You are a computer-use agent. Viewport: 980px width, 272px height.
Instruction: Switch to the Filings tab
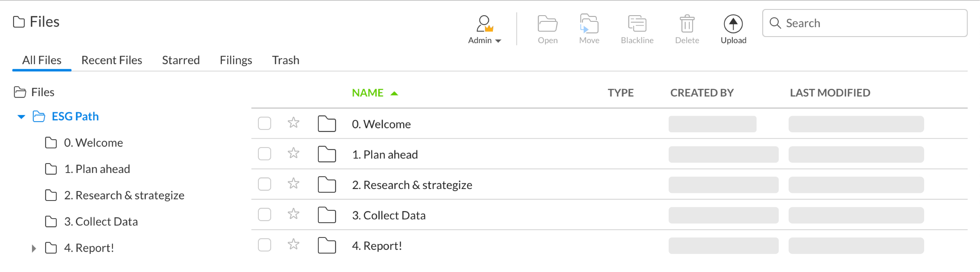236,60
